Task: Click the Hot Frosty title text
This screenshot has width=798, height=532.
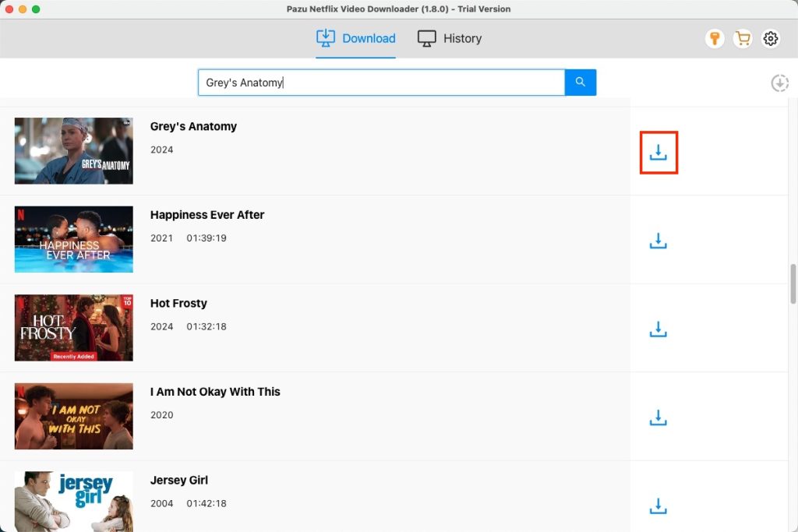Action: tap(178, 304)
